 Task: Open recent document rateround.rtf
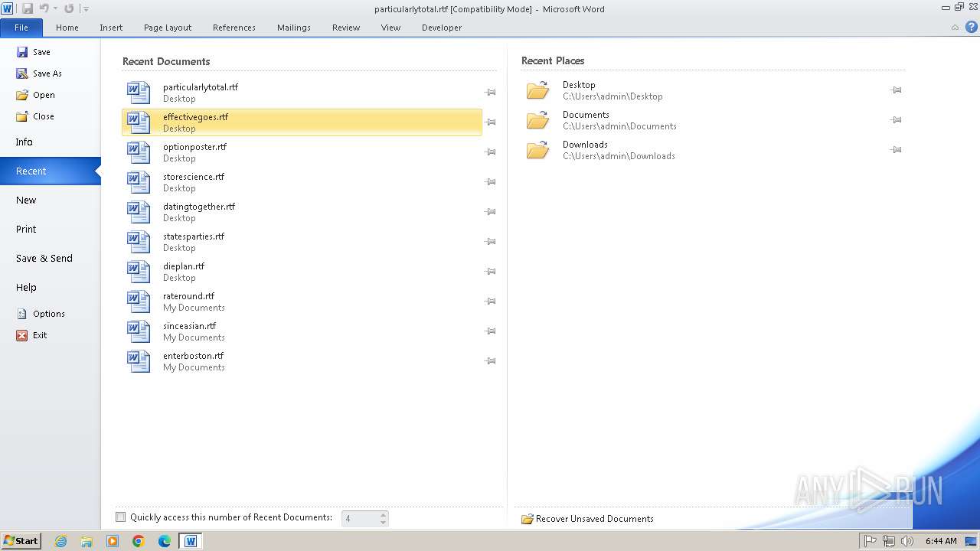[302, 302]
